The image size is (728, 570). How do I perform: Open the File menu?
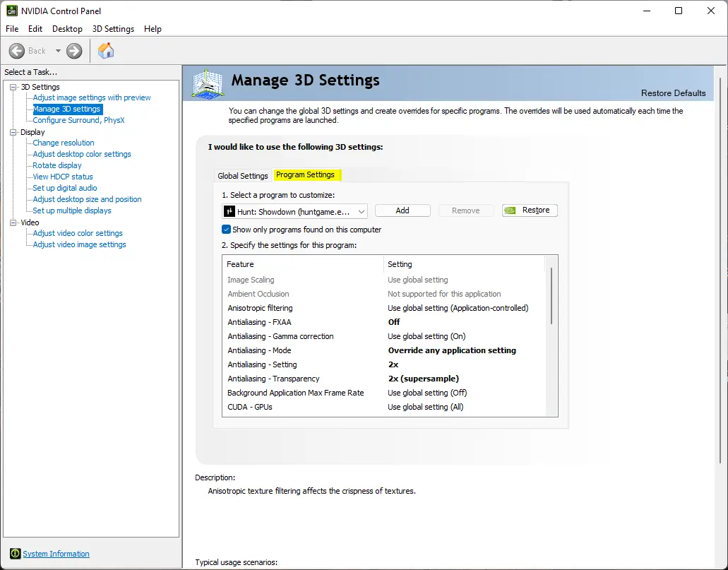[x=12, y=29]
